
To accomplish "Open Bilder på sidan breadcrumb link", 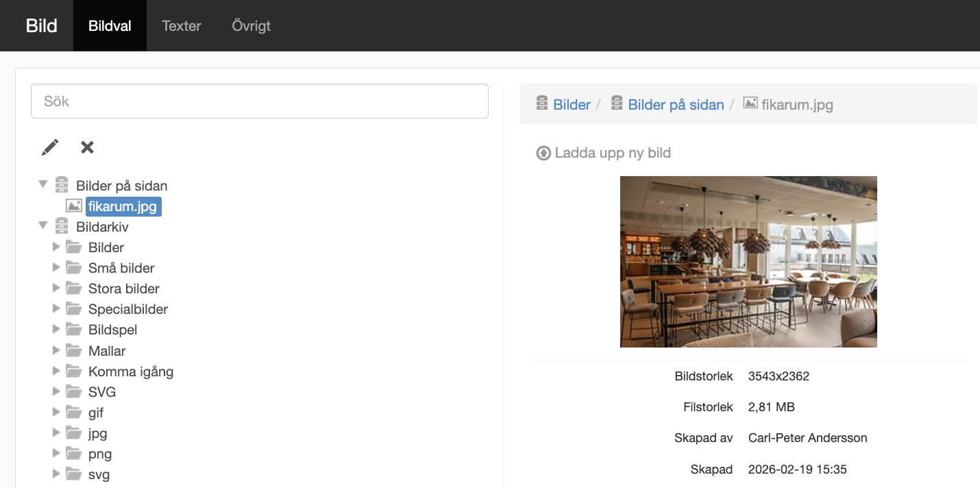I will pyautogui.click(x=676, y=105).
